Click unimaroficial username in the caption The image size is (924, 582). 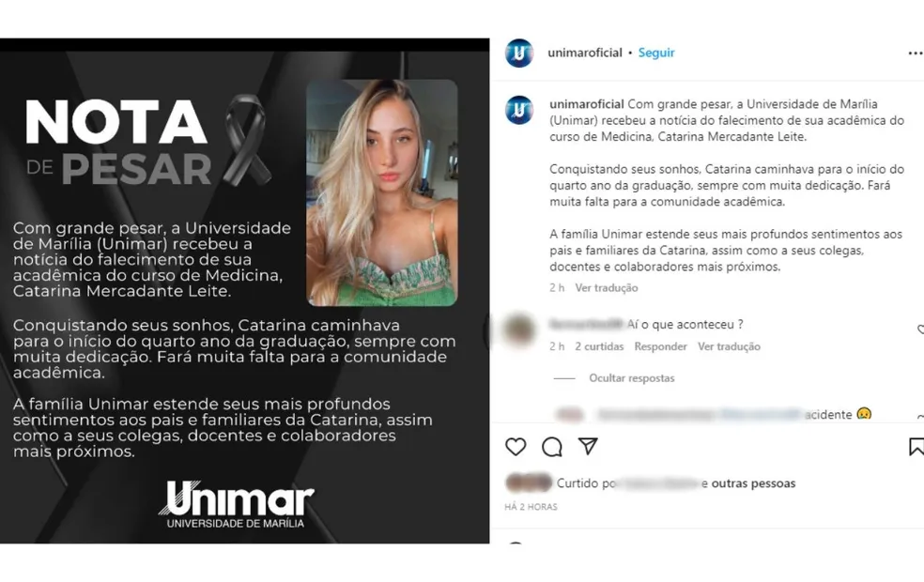pyautogui.click(x=586, y=104)
